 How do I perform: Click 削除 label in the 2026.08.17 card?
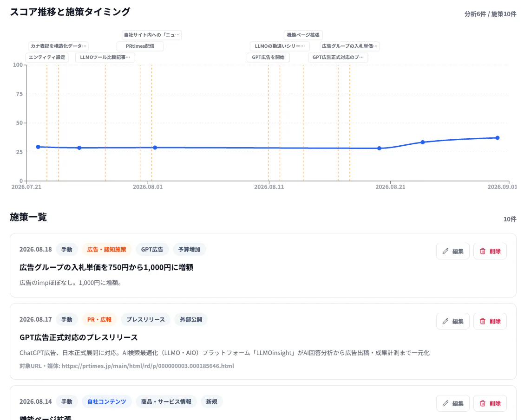click(495, 322)
